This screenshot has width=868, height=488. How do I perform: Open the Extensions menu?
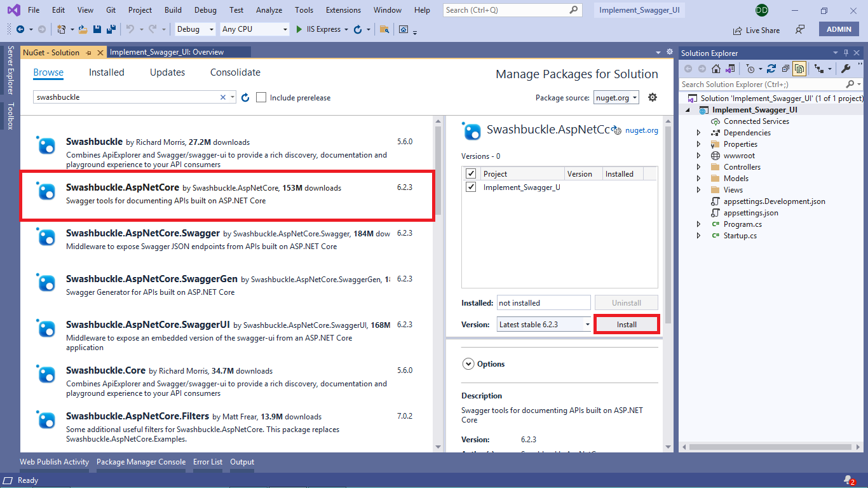(x=343, y=10)
